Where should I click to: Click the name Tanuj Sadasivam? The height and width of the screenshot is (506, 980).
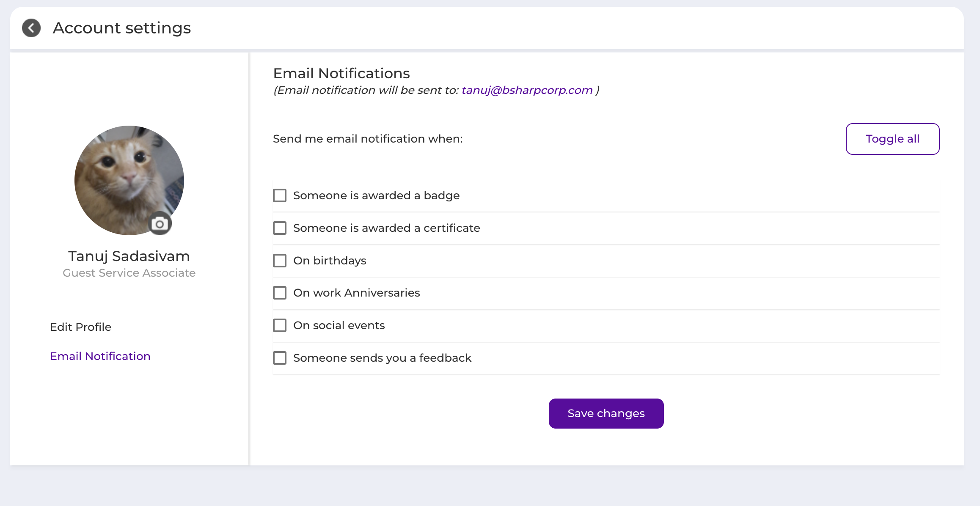(x=129, y=256)
